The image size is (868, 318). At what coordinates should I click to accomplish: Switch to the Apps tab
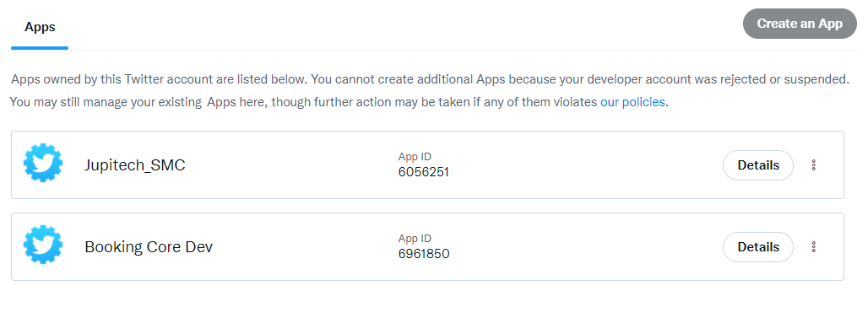(40, 26)
